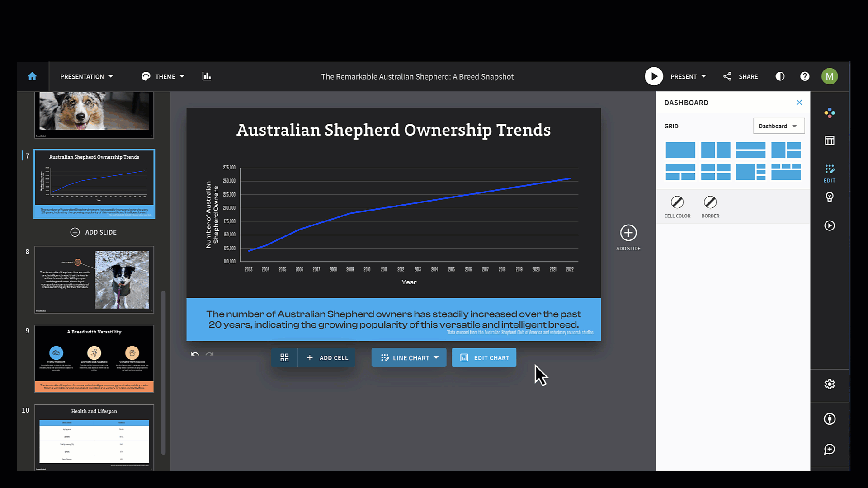Select slide 7 Ownership Trends thumbnail
The height and width of the screenshot is (488, 868).
click(94, 184)
